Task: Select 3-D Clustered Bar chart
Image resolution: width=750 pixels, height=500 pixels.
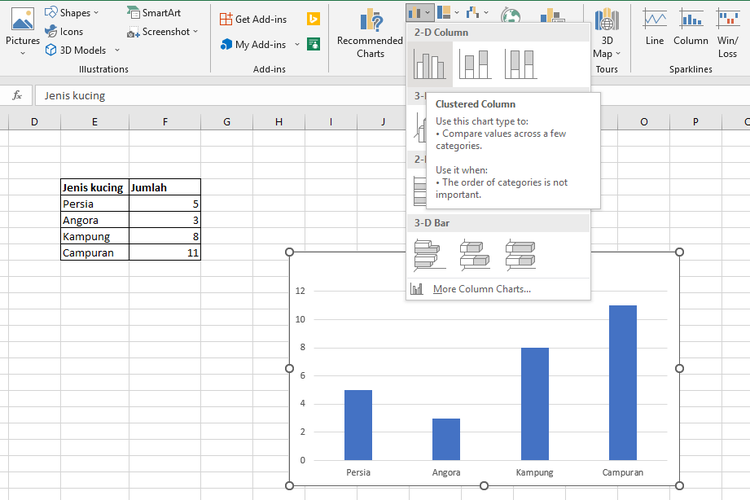Action: coord(429,255)
